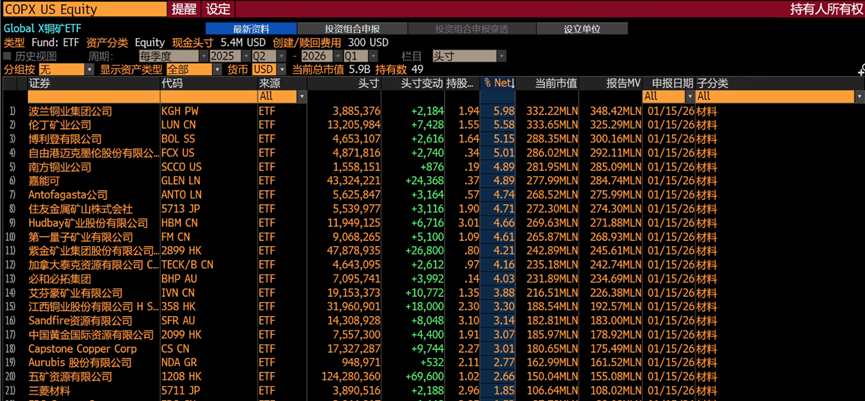The width and height of the screenshot is (865, 401).
Task: Select the 投资组合申报穿透 tab
Action: (x=471, y=29)
